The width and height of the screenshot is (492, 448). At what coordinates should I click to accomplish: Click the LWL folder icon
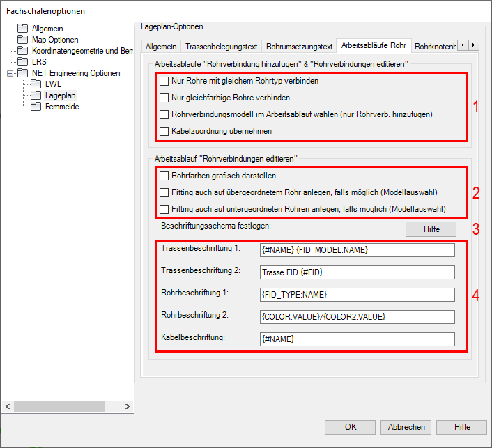(x=36, y=84)
